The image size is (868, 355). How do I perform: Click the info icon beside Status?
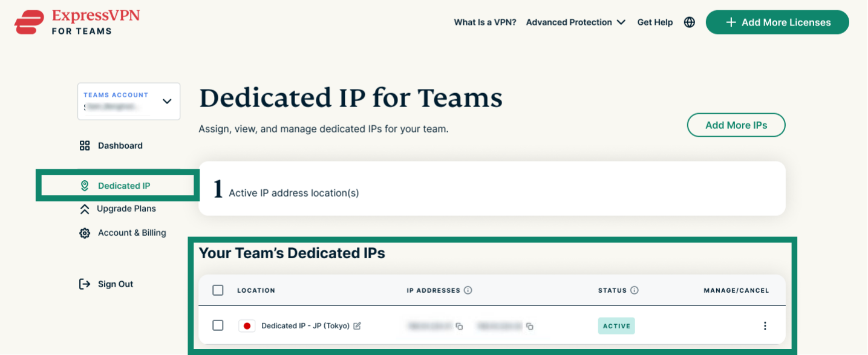(635, 290)
